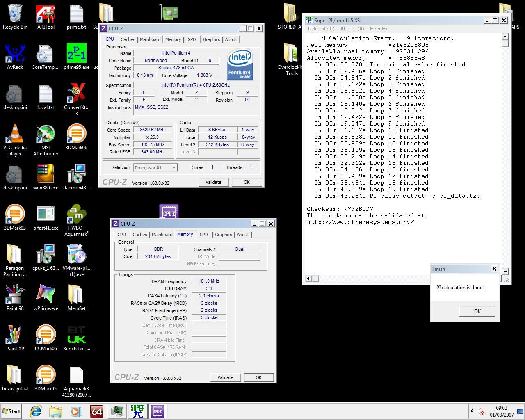Switch to Caches tab in upper CPU-Z
Viewport: 525px width, 420px height.
[x=128, y=39]
